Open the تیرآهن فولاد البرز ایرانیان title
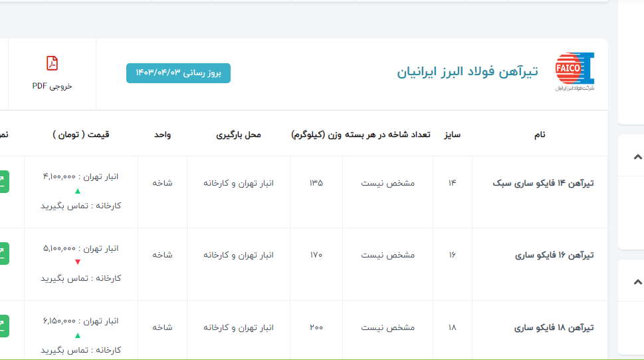 (467, 72)
